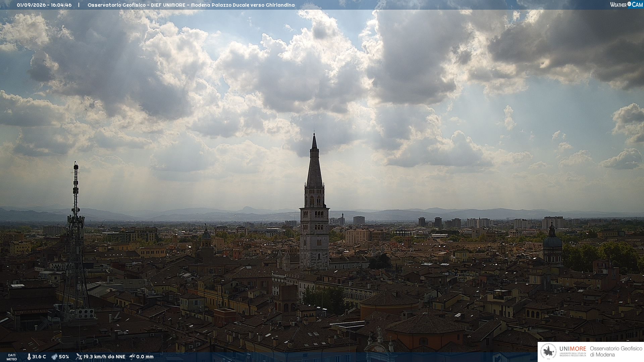Viewport: 644px width, 362px height.
Task: Select the DATI METEO label
Action: [12, 357]
